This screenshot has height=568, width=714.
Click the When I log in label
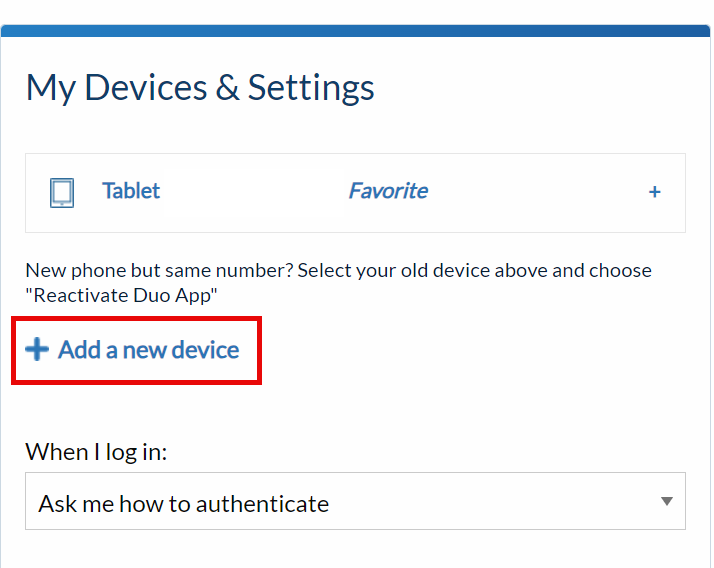pyautogui.click(x=96, y=452)
